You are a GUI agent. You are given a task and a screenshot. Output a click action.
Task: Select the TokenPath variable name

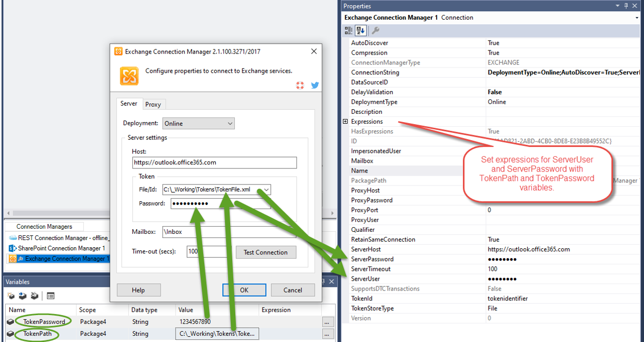[38, 334]
